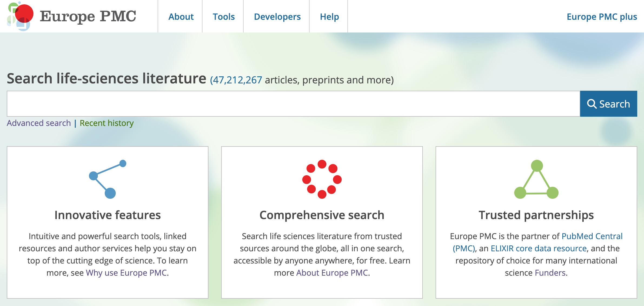The height and width of the screenshot is (306, 644).
Task: Show Recent history
Action: click(x=107, y=123)
